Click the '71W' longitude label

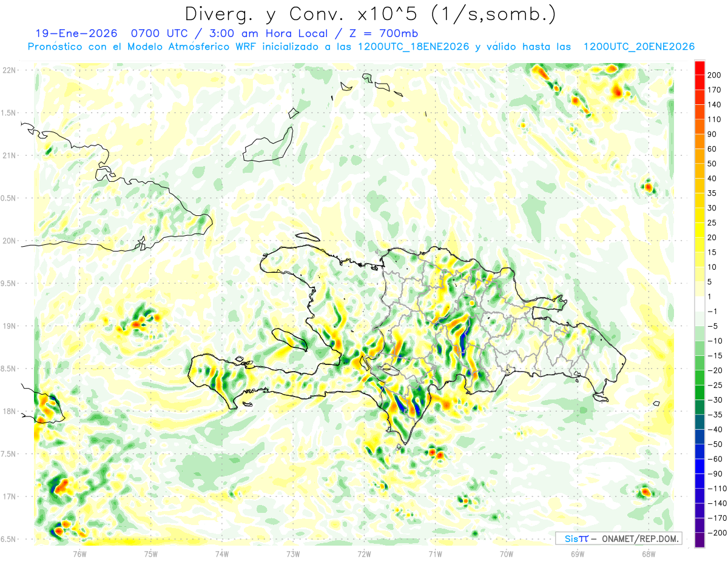(435, 554)
